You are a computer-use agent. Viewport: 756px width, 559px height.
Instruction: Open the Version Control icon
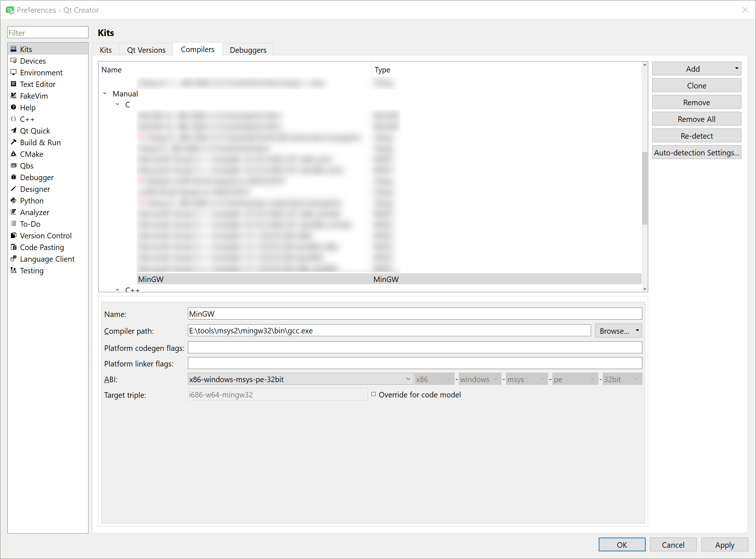[x=13, y=235]
